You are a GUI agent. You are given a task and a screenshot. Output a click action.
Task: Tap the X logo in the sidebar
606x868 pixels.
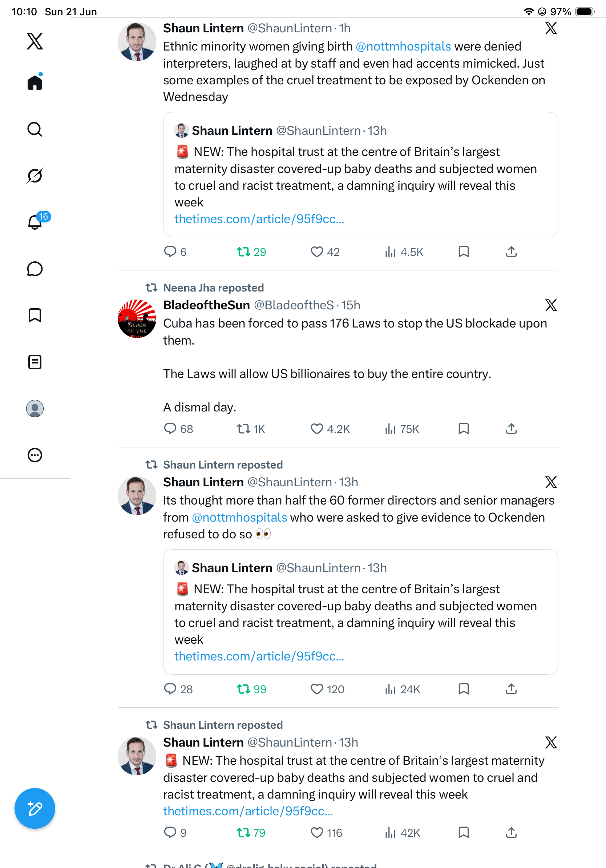(x=35, y=41)
